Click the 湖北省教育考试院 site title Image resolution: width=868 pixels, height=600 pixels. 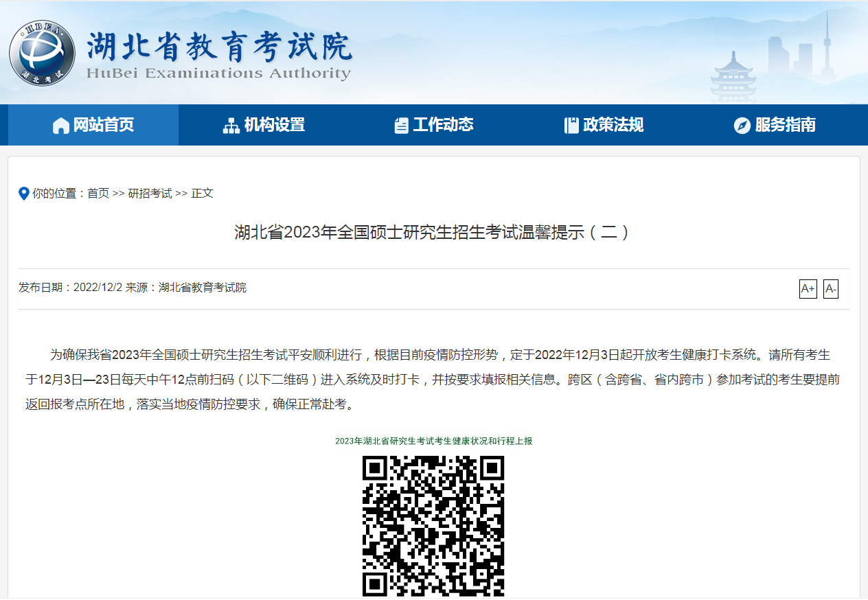click(x=219, y=47)
